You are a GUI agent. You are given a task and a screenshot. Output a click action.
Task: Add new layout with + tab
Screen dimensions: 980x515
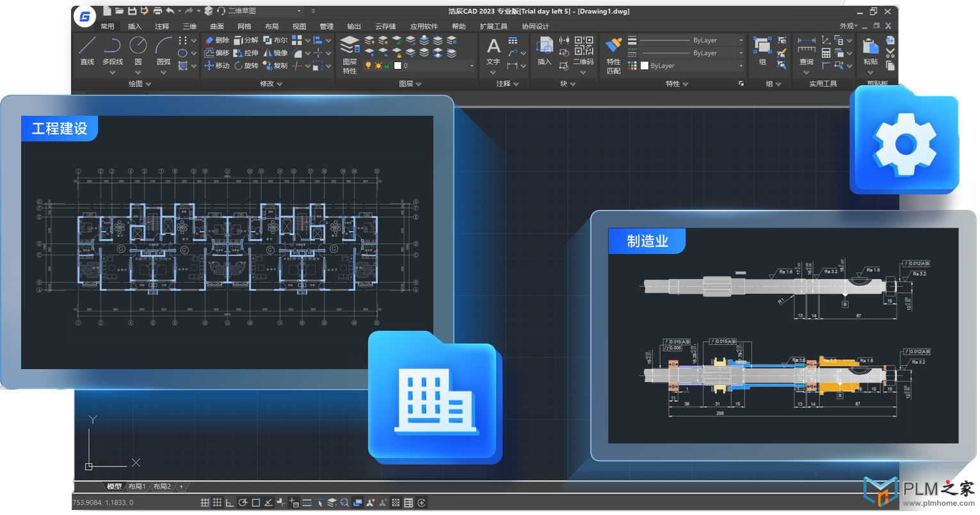[181, 487]
